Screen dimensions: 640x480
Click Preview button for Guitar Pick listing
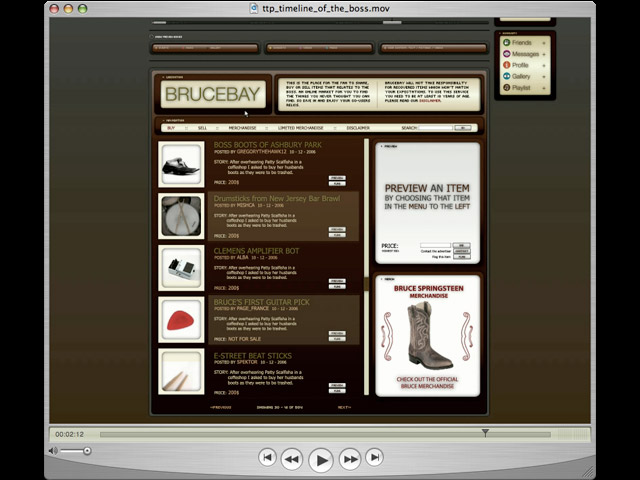[337, 333]
